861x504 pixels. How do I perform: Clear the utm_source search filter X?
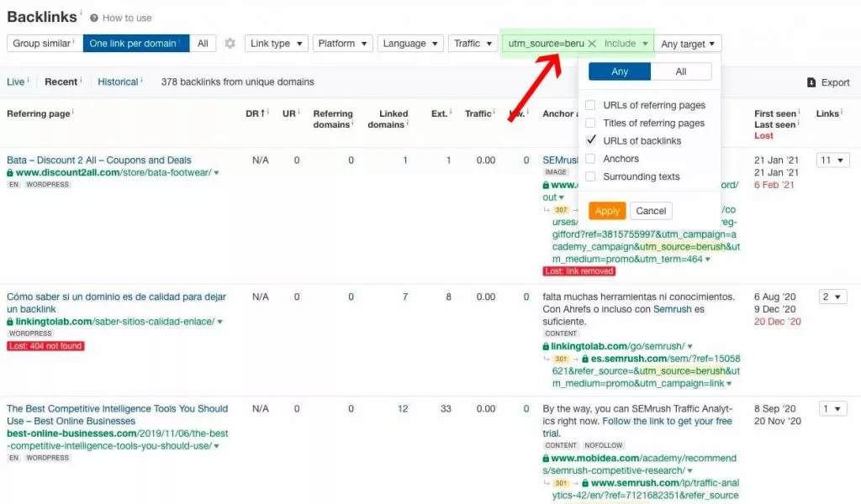tap(592, 44)
